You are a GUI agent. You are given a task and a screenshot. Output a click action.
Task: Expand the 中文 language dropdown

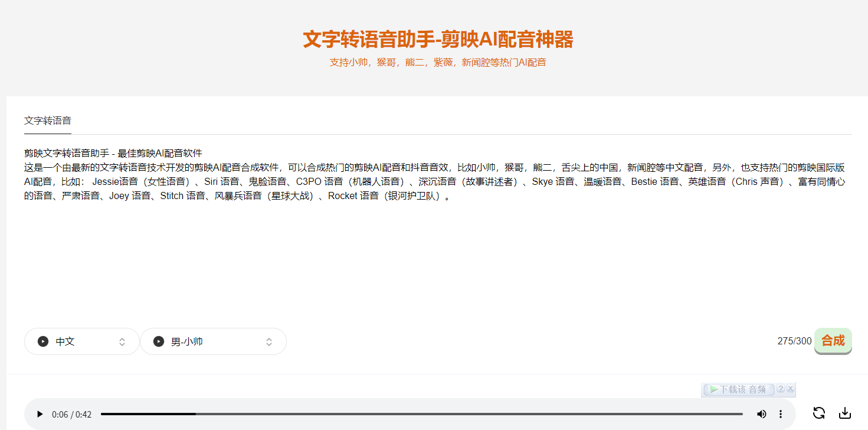(x=122, y=341)
